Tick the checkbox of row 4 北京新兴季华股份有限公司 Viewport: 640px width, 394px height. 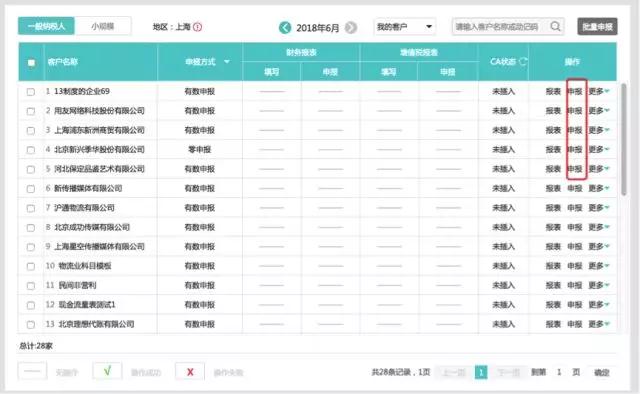click(x=31, y=150)
